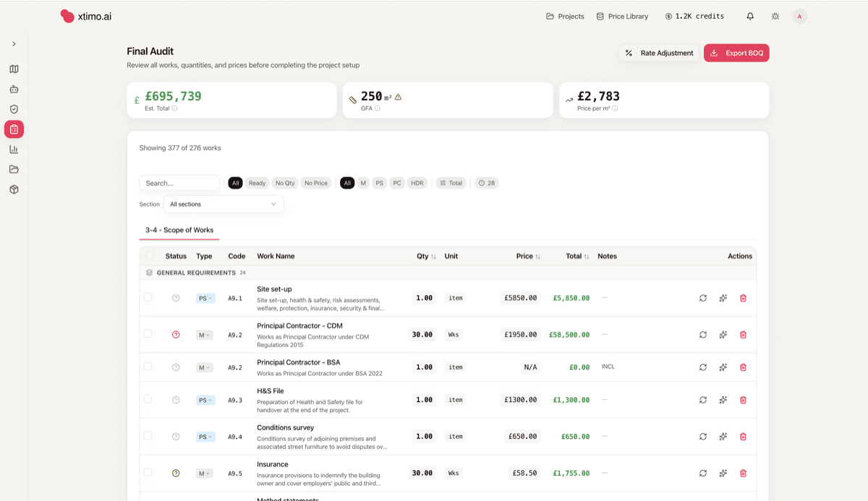Filter type by M
The image size is (868, 501).
[363, 183]
